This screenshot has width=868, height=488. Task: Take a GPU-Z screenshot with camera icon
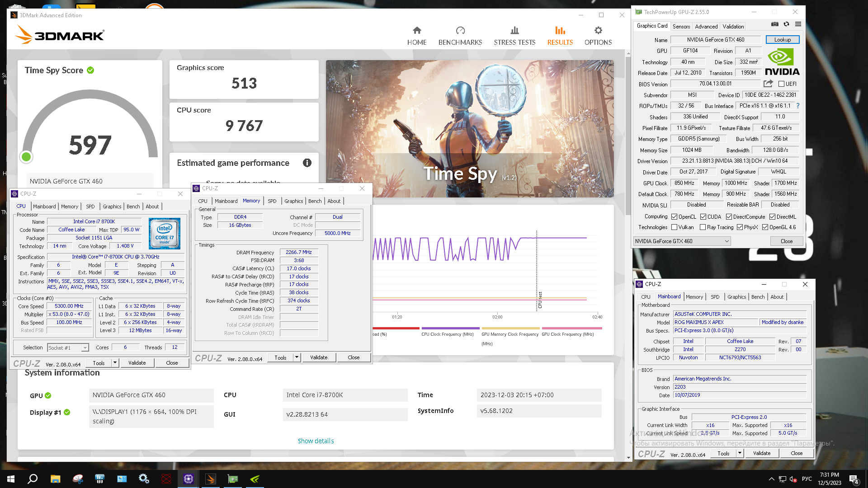click(x=774, y=24)
